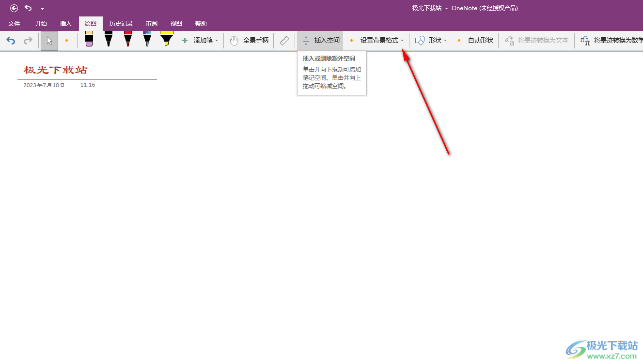The width and height of the screenshot is (643, 364).
Task: Activate the 全景手柄 hand tool
Action: tap(249, 41)
